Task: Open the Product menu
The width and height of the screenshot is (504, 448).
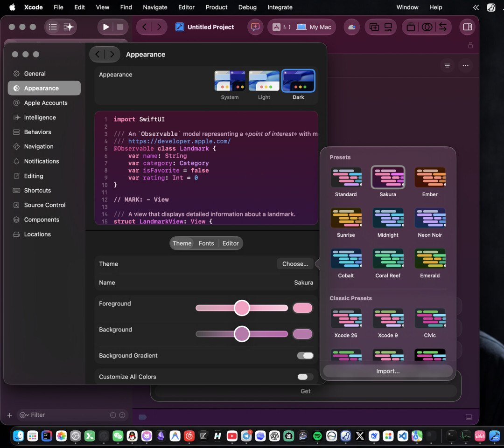Action: (x=217, y=7)
